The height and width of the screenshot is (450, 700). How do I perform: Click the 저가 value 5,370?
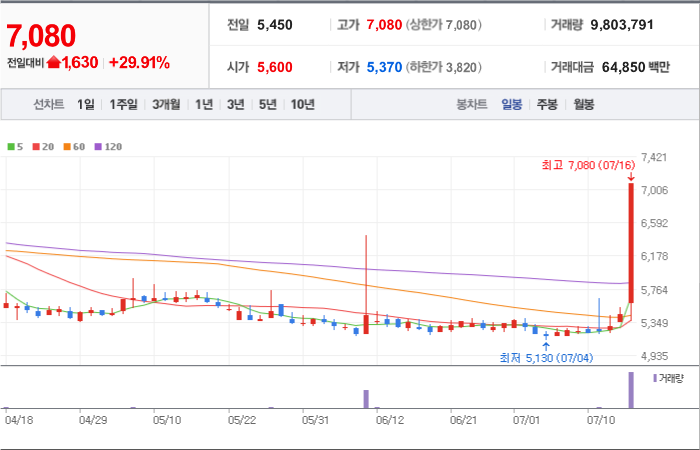click(x=384, y=67)
